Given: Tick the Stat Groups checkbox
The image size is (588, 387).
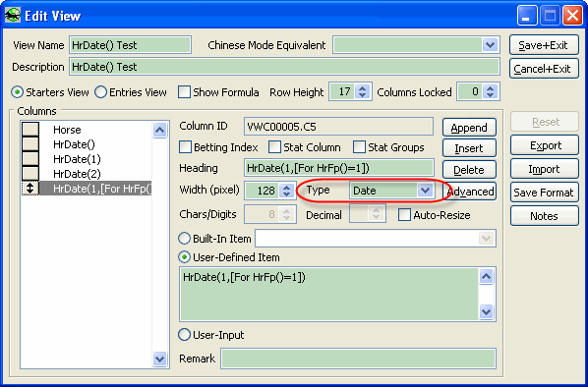Looking at the screenshot, I should tap(359, 147).
